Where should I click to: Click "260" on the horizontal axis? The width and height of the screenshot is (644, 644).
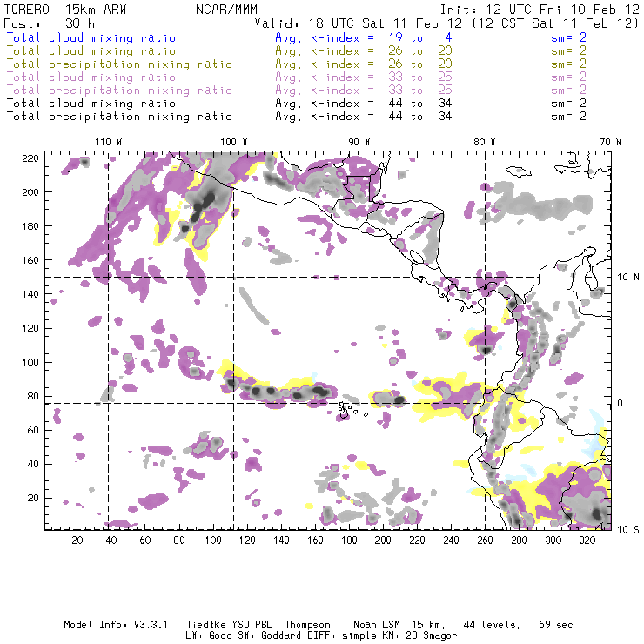pyautogui.click(x=485, y=540)
